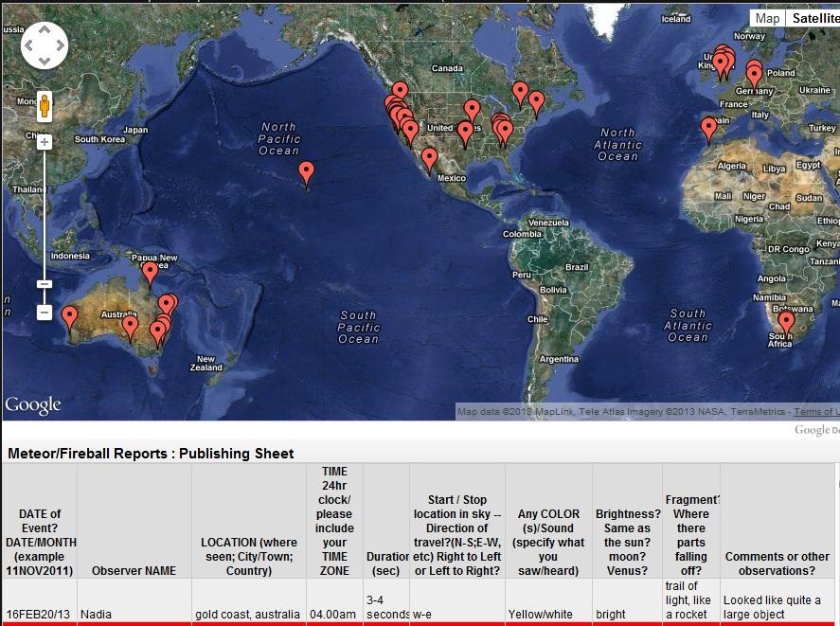Pan the map right with arrow

[x=60, y=44]
